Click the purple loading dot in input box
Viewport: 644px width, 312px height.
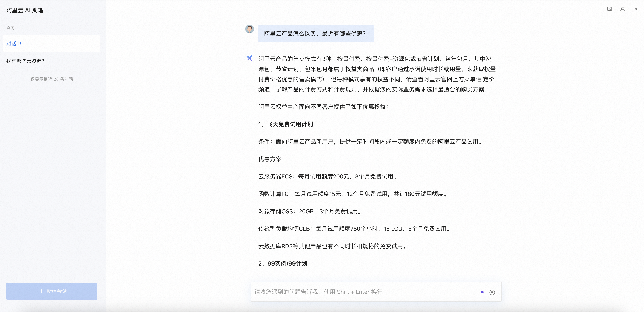[482, 292]
